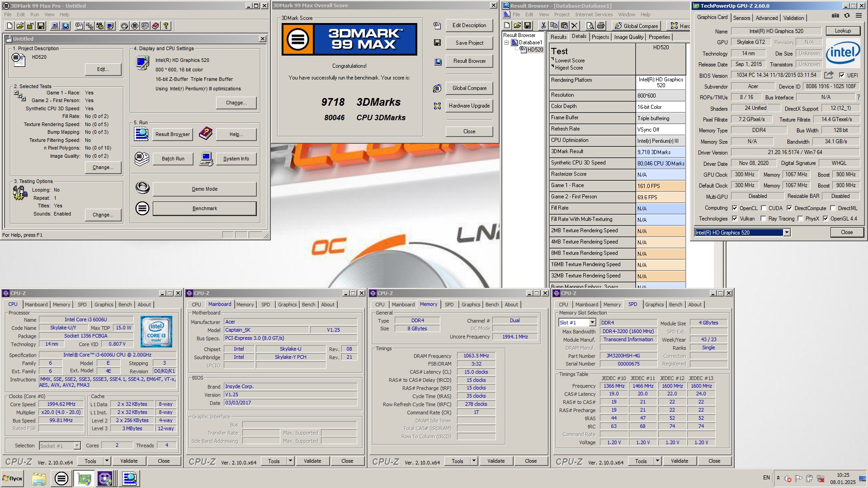Open testing options gears toolbar icon

[100, 26]
